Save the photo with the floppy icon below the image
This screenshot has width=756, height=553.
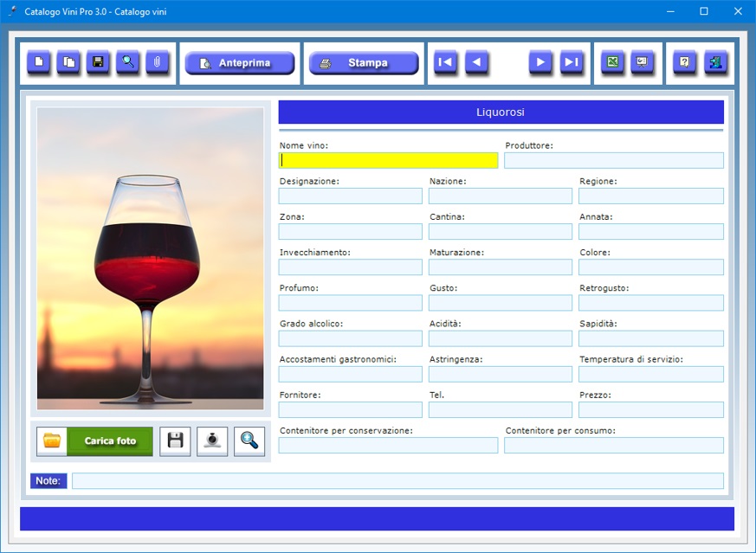[176, 441]
